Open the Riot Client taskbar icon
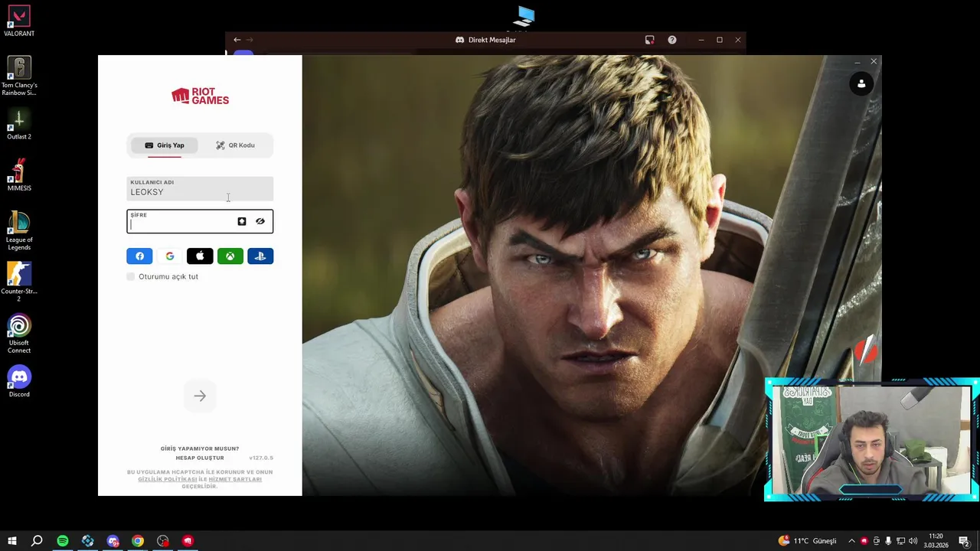This screenshot has height=551, width=980. (x=188, y=541)
